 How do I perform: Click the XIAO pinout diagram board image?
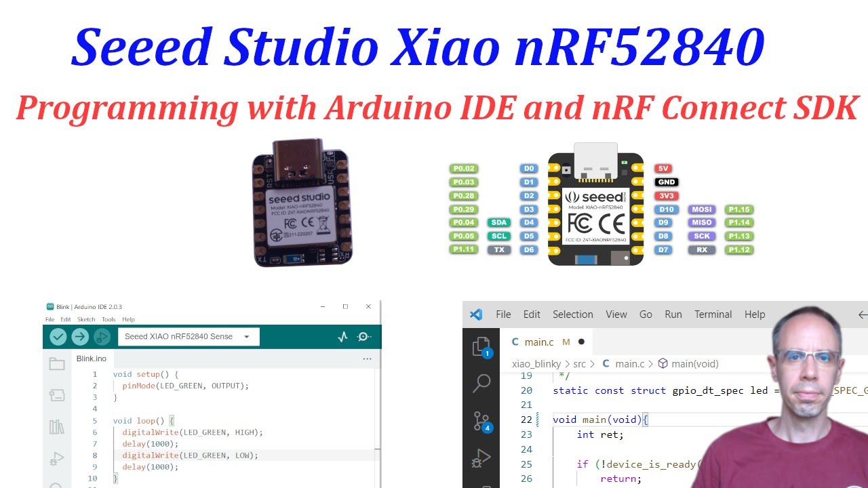pos(595,203)
